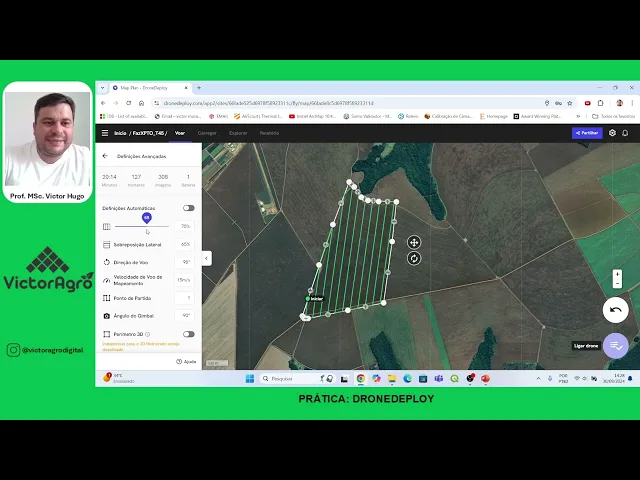Click the Direção de Voo value field

click(184, 262)
